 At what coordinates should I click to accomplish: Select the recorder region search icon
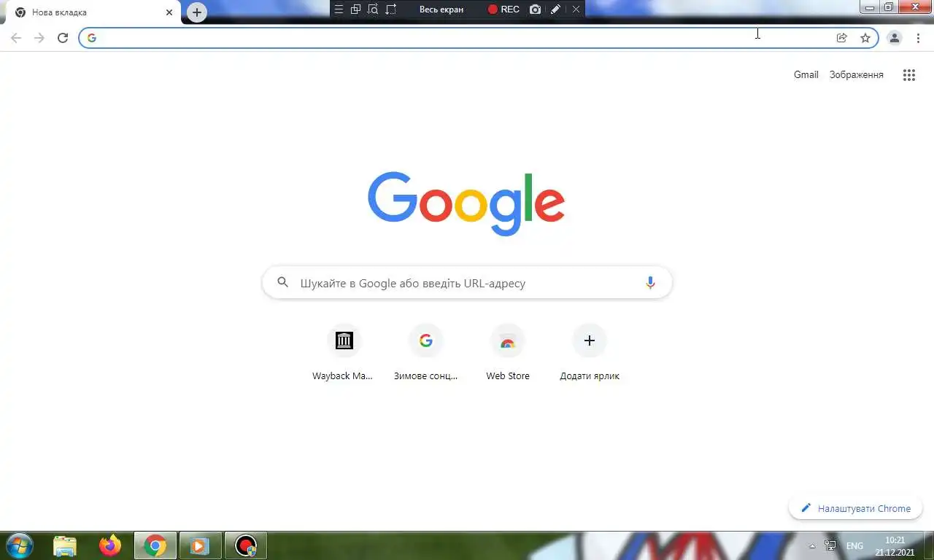pos(374,9)
